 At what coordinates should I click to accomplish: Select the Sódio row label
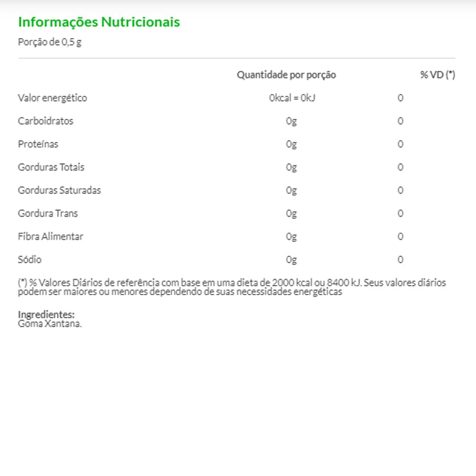coord(30,259)
